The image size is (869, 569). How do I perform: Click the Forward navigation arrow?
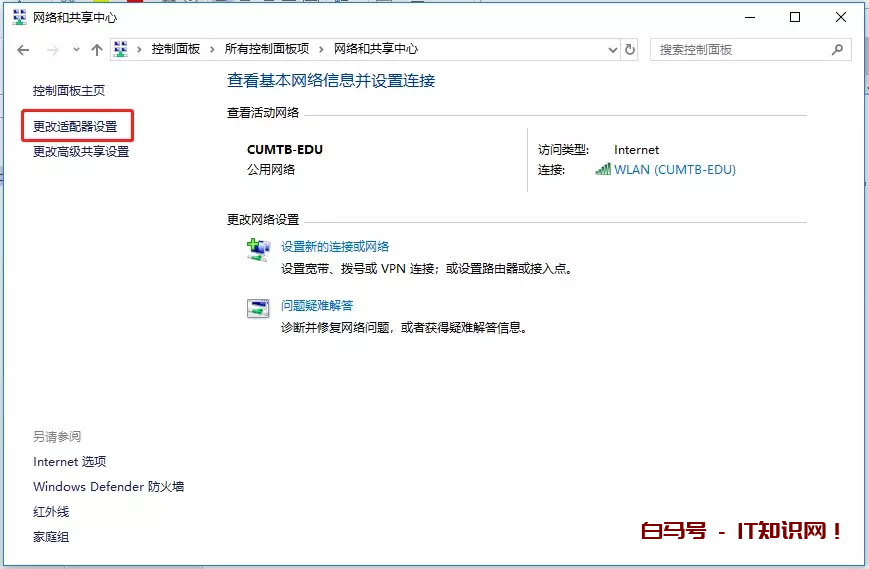[x=52, y=49]
